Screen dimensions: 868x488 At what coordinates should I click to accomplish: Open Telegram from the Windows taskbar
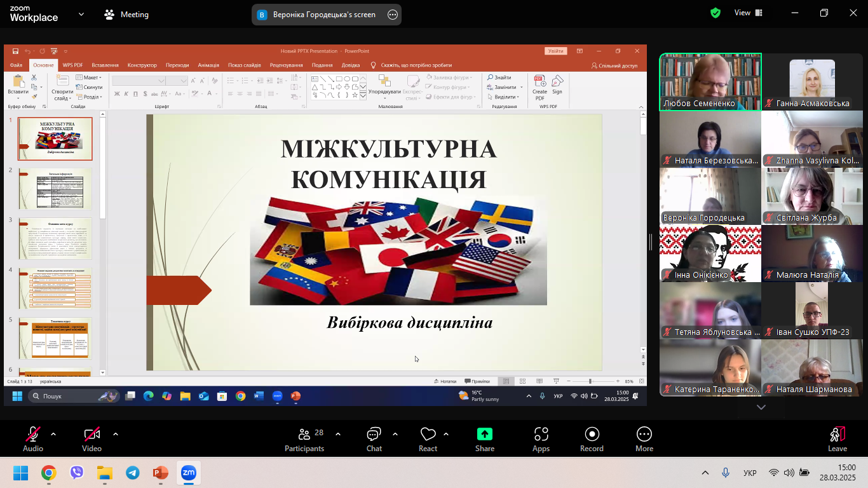click(x=133, y=473)
